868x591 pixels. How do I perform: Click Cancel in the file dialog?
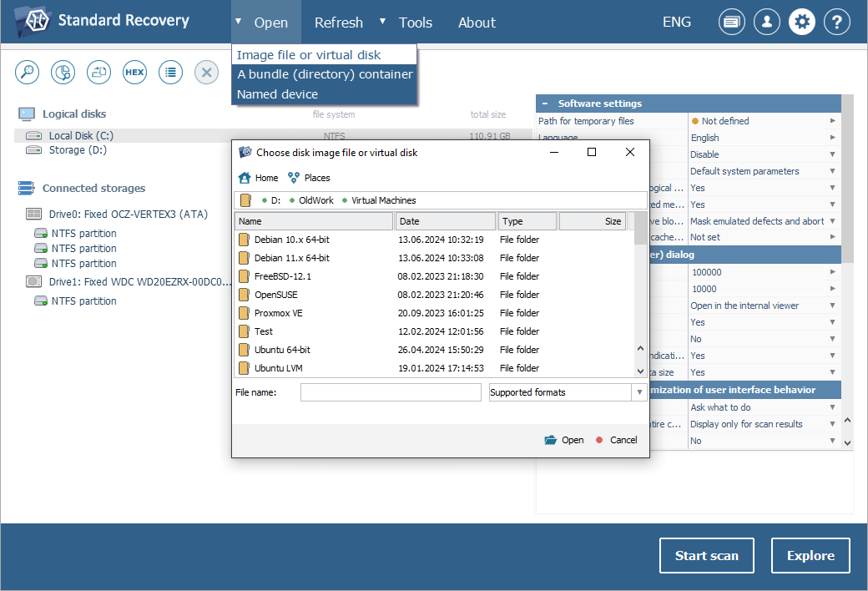pos(617,440)
